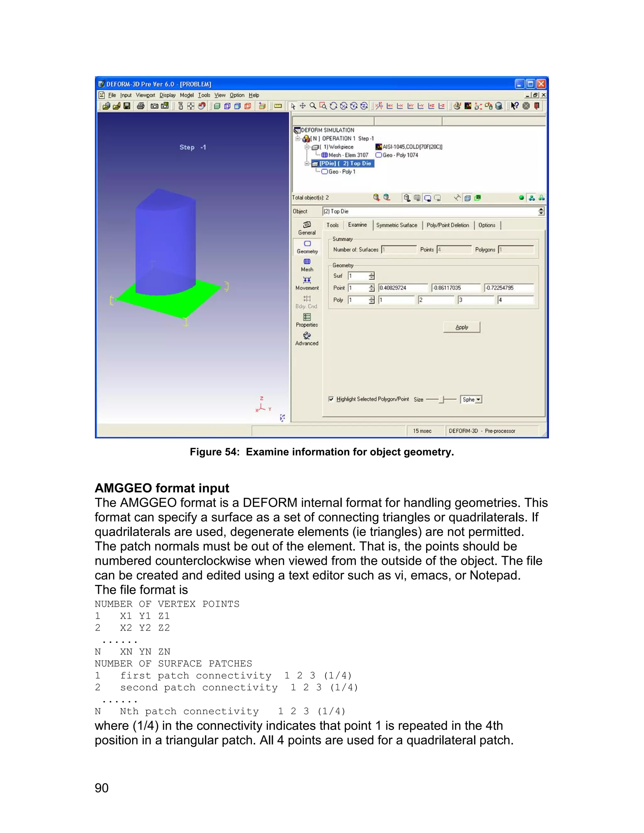
Task: Open the Help menu
Action: coord(254,95)
